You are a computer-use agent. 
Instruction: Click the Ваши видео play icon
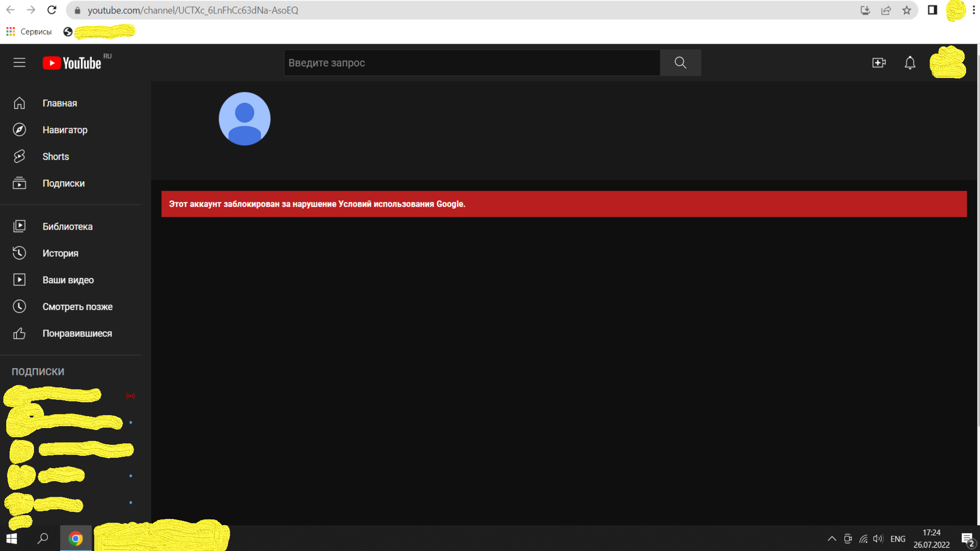point(19,280)
